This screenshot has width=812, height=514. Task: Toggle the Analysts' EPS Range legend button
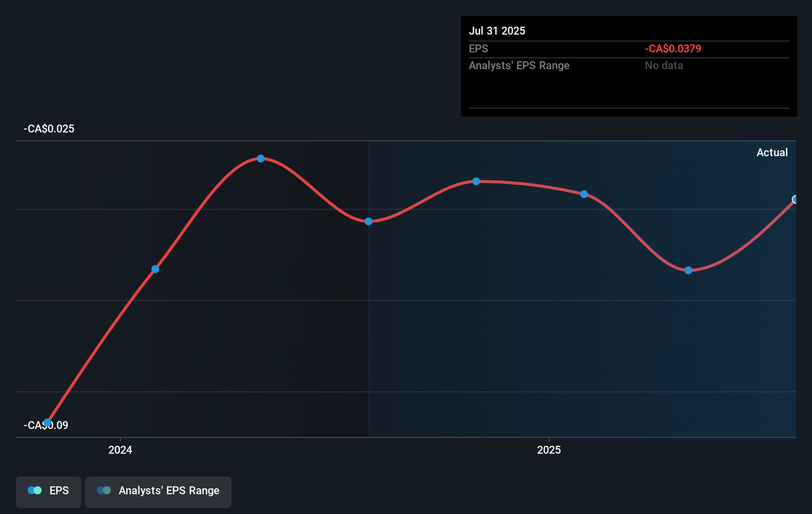click(x=158, y=492)
